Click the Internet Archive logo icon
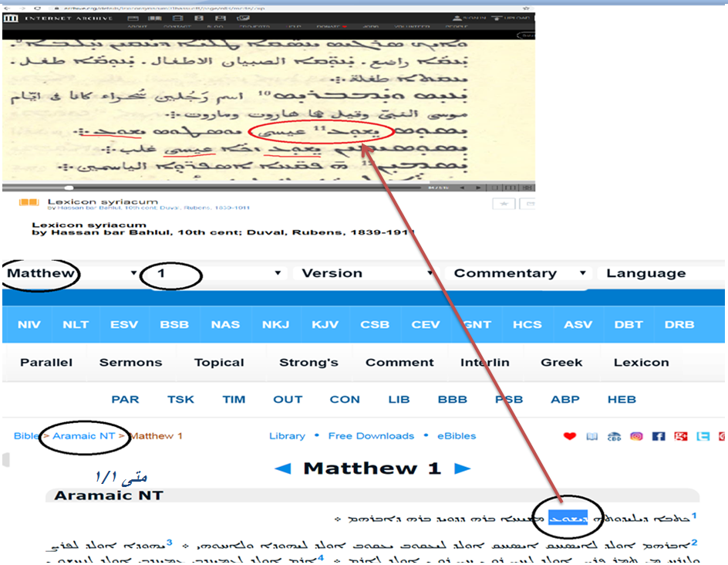Screen dimensions: 728x565 pos(11,18)
